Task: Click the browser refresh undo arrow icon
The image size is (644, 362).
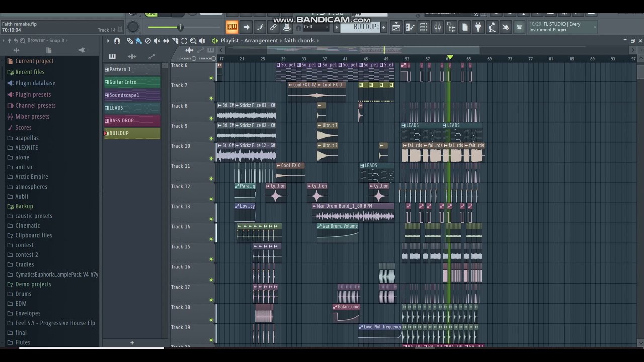Action: [15, 40]
